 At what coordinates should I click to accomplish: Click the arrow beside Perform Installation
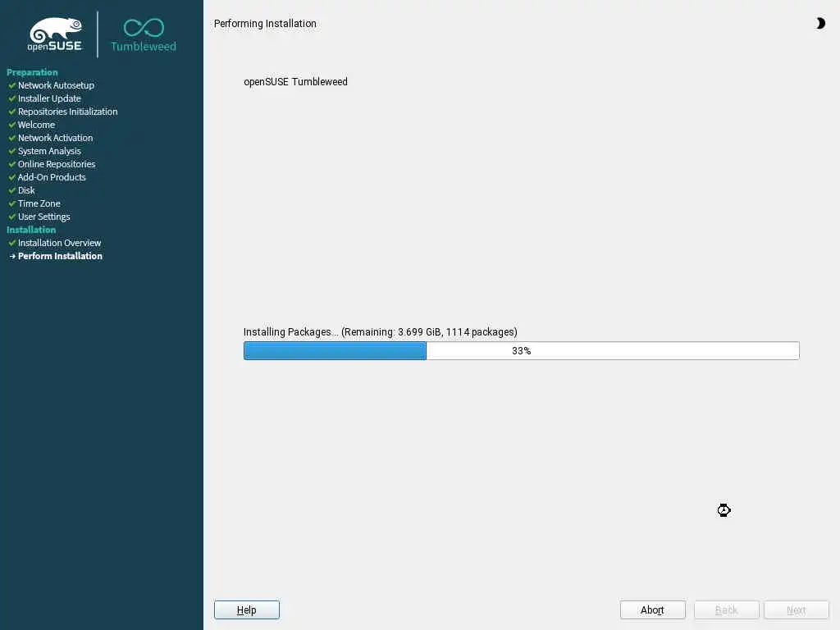point(11,256)
